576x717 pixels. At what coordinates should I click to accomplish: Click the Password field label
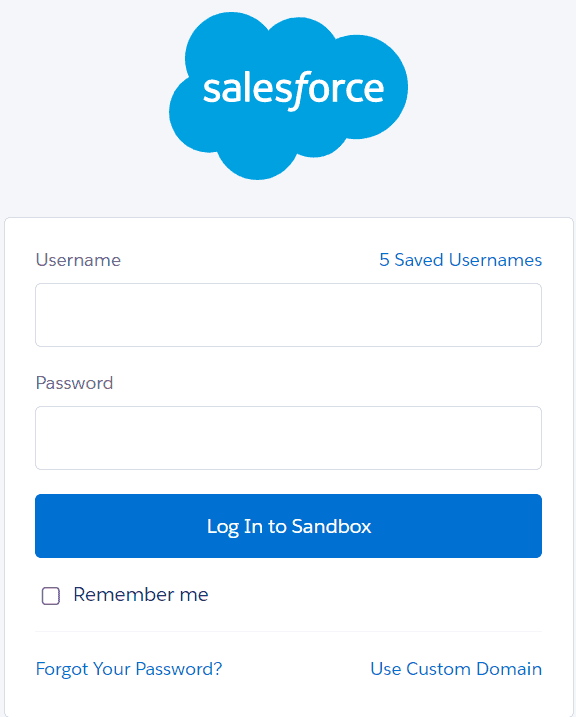74,383
